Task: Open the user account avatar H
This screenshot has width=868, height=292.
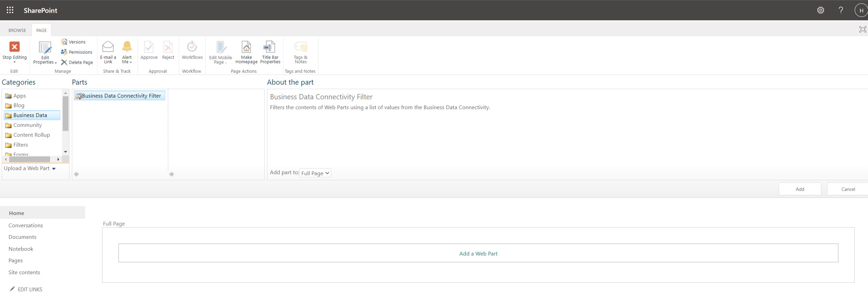Action: click(x=861, y=10)
